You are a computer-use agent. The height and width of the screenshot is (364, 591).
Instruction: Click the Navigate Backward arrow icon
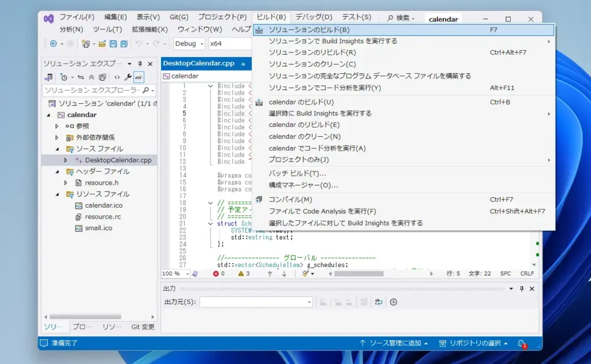click(54, 44)
